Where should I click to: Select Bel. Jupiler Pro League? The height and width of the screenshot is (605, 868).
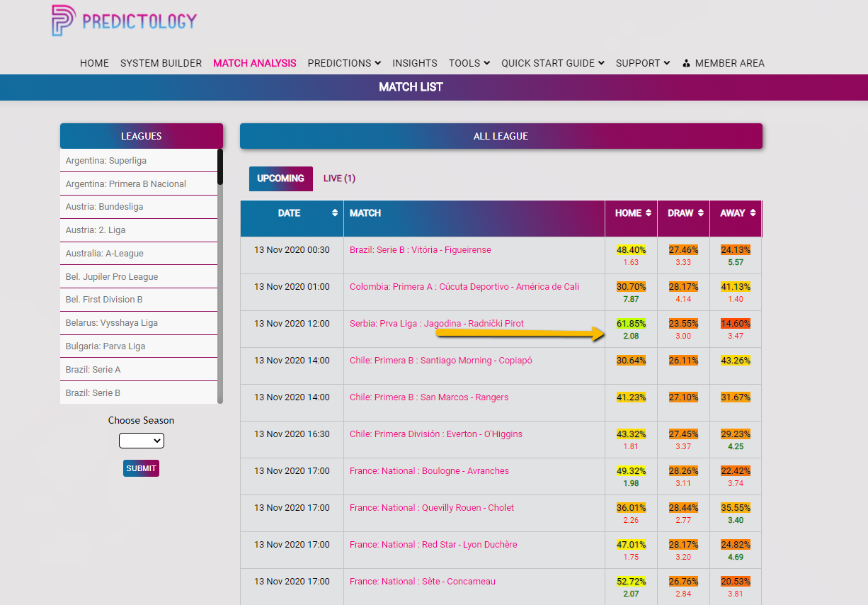click(x=139, y=276)
